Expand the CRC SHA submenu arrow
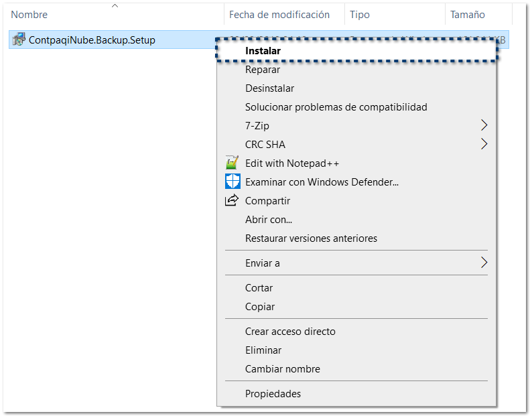 tap(484, 144)
